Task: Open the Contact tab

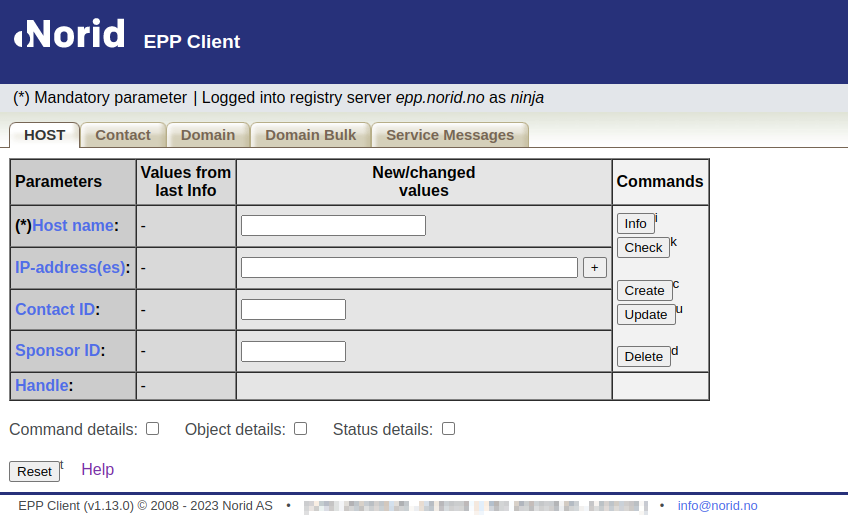Action: click(123, 135)
